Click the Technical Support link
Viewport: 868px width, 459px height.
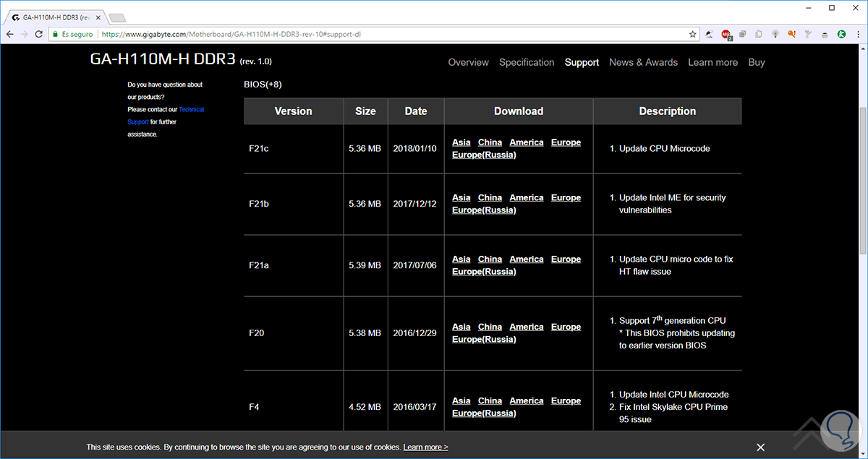coord(166,116)
